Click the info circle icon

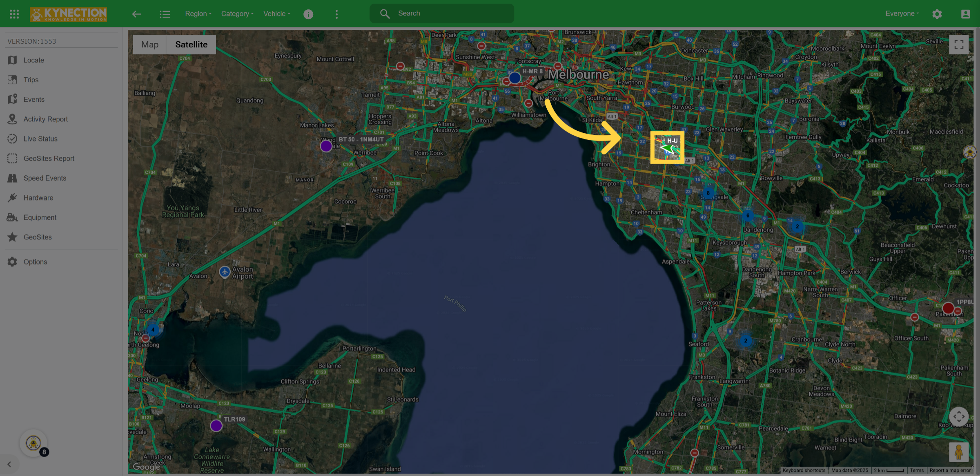tap(308, 14)
